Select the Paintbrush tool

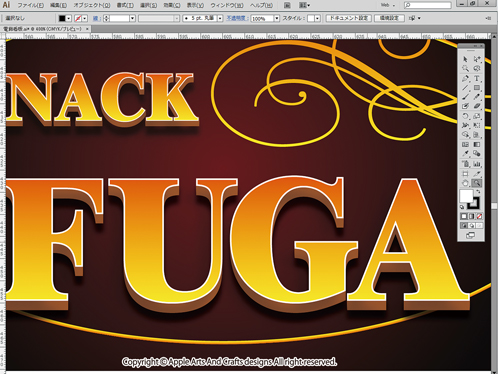tap(465, 97)
